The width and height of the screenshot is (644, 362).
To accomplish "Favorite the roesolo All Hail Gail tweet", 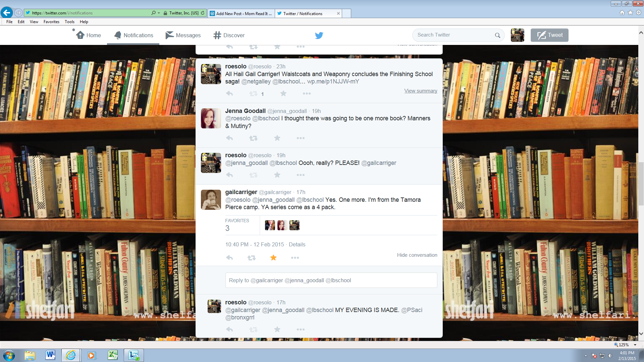I will (283, 94).
